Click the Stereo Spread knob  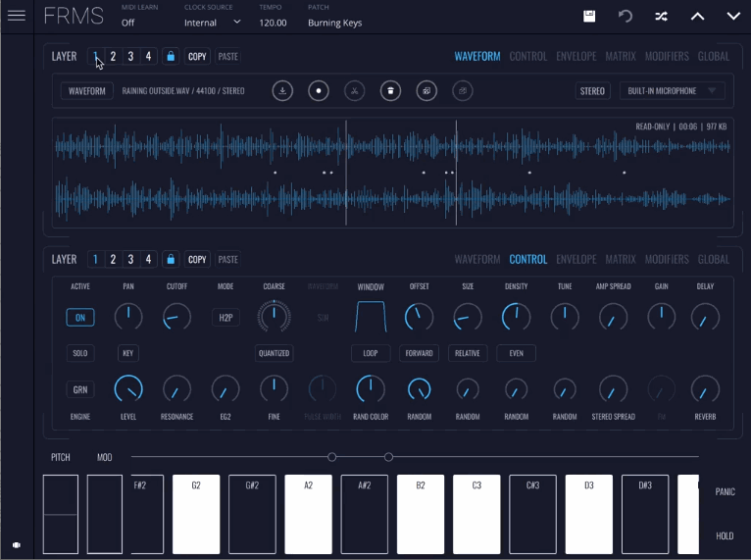[x=613, y=389]
